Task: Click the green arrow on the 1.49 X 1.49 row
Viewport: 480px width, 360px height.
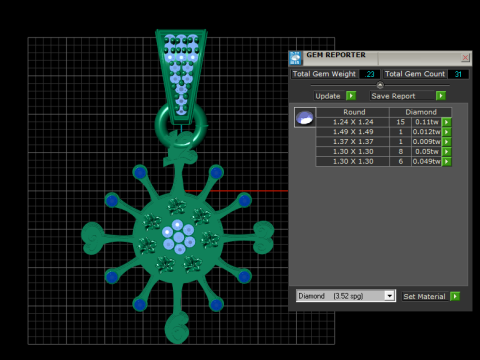Action: pos(447,132)
